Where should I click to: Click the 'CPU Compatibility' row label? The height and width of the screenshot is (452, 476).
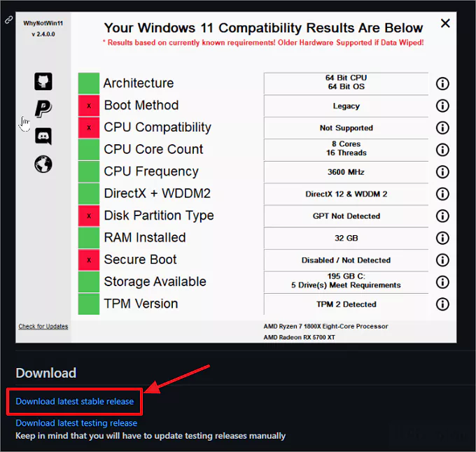click(x=157, y=127)
